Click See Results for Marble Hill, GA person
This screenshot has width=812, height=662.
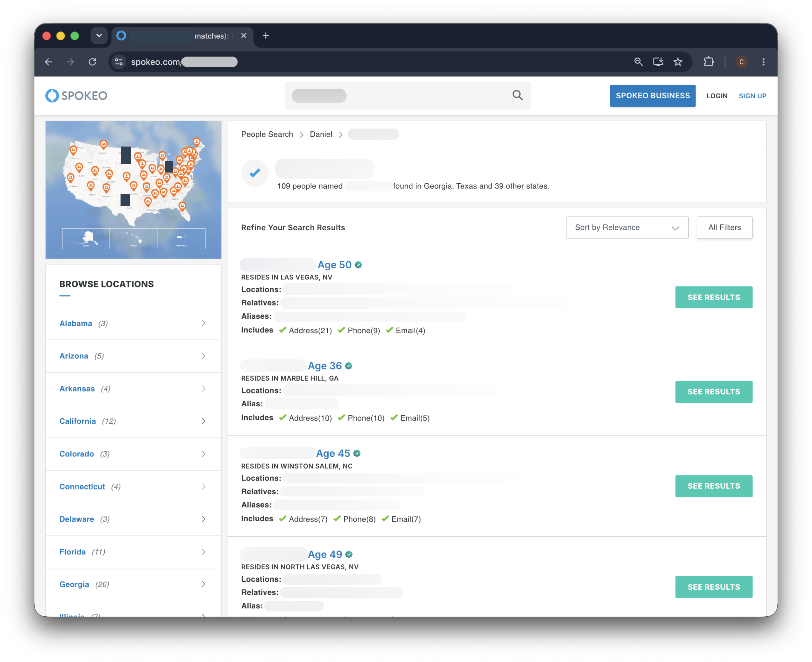coord(714,392)
